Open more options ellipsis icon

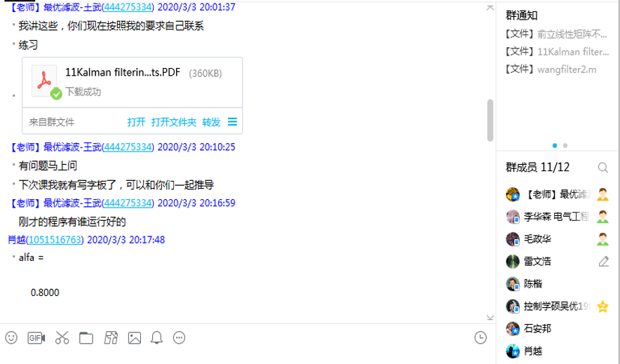click(x=179, y=337)
